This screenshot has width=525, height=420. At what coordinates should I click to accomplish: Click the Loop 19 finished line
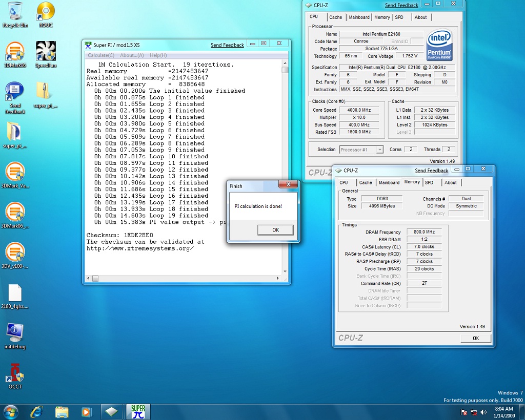(151, 216)
